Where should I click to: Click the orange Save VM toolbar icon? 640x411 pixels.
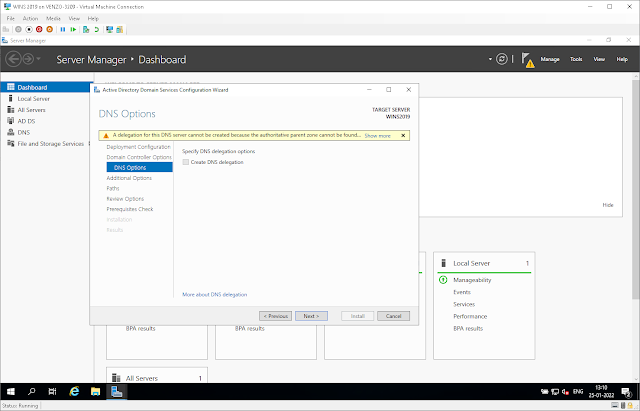[49, 29]
